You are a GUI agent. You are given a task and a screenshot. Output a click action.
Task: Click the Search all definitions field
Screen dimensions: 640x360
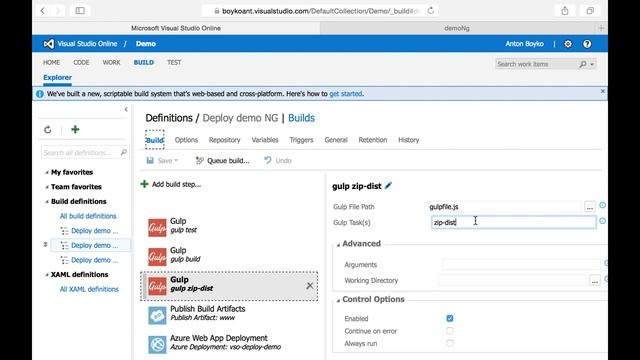84,152
